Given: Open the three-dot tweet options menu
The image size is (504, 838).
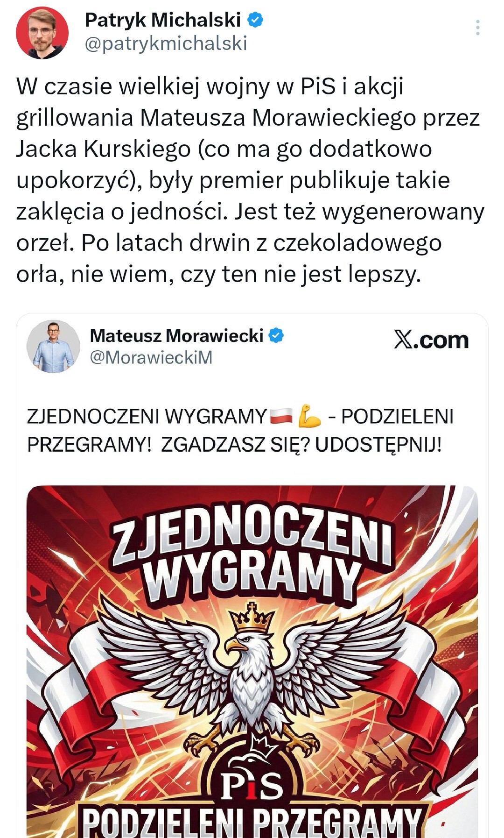Looking at the screenshot, I should point(477,28).
